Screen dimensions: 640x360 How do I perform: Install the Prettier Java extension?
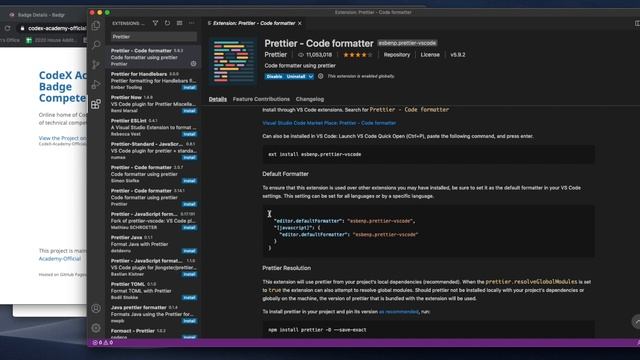[x=189, y=251]
